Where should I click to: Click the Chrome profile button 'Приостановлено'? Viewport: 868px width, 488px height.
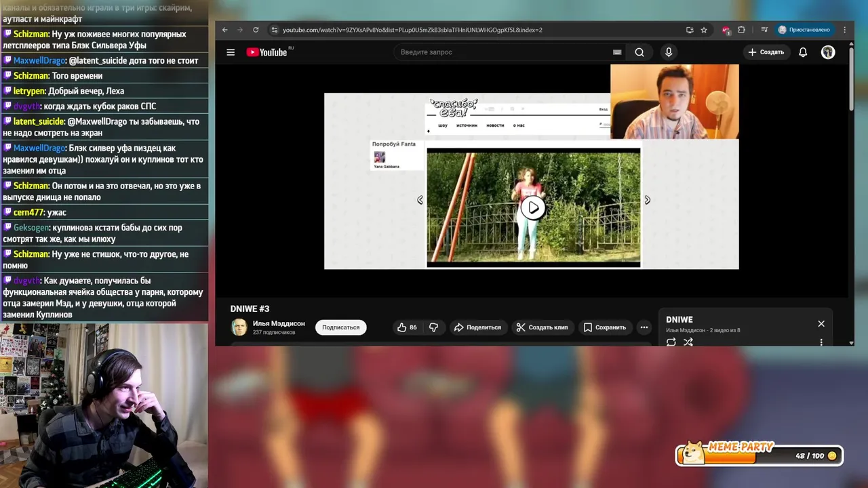tap(804, 30)
